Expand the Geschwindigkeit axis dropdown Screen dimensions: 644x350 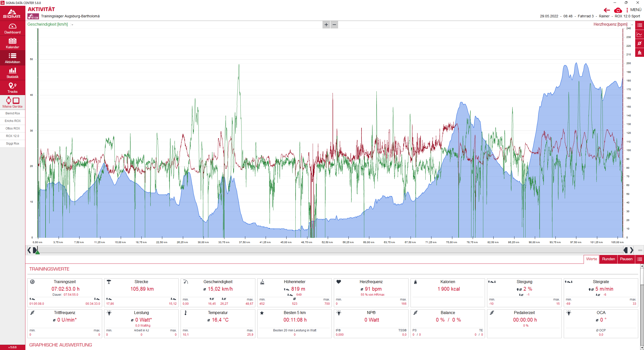click(72, 25)
